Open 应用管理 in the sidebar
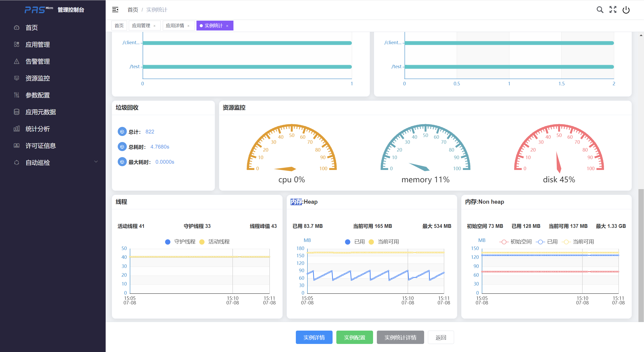644x352 pixels. pos(38,45)
